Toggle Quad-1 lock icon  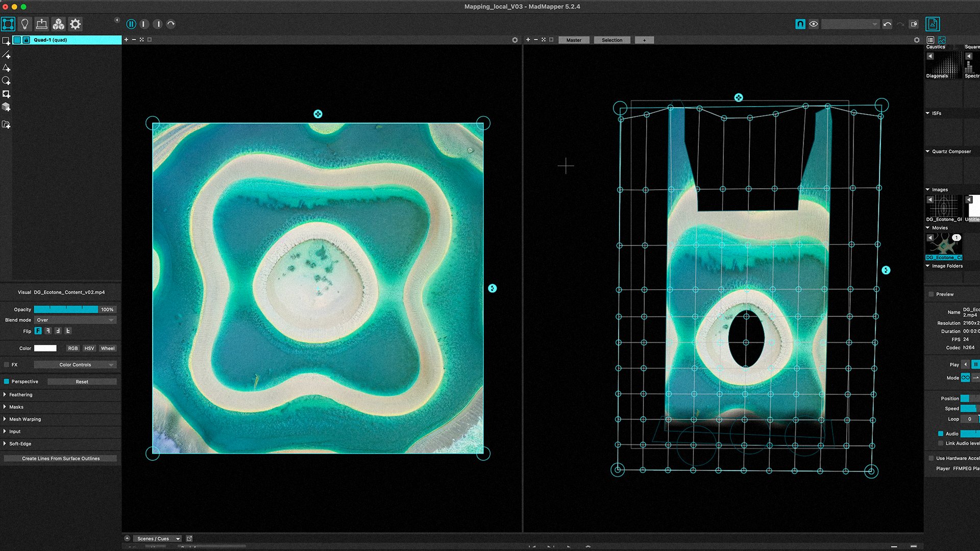click(x=26, y=40)
